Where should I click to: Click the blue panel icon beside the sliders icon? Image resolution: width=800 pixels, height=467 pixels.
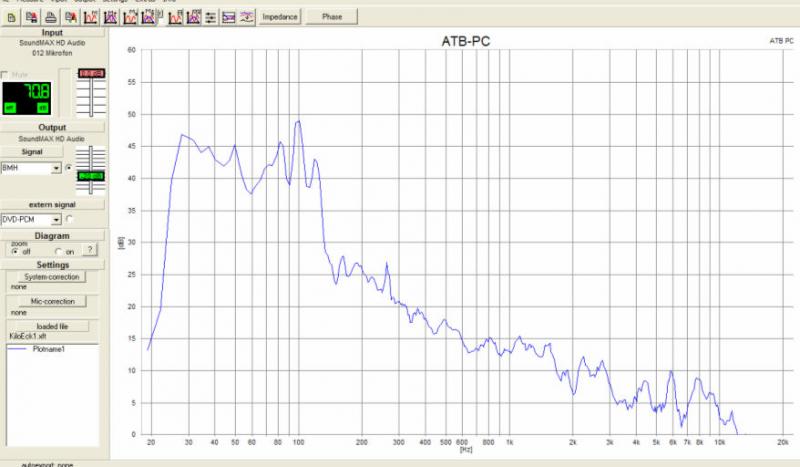[229, 17]
